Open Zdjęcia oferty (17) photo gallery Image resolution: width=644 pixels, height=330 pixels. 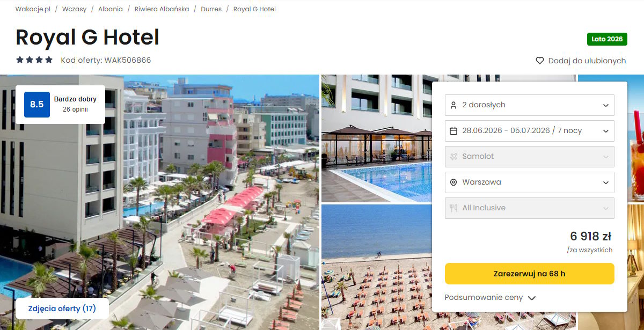click(x=62, y=309)
